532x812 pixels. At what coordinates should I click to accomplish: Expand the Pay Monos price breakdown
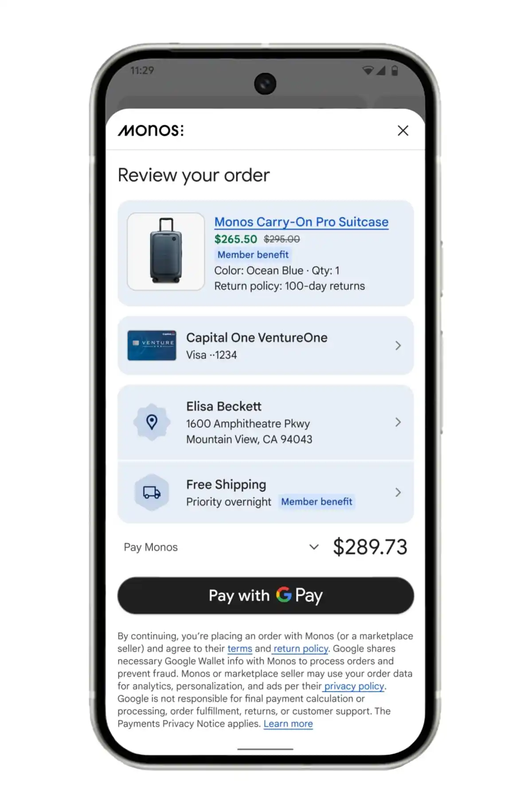click(x=314, y=547)
